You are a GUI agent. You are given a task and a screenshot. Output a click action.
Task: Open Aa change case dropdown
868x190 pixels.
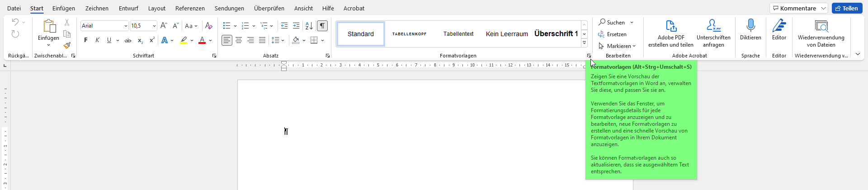[191, 26]
